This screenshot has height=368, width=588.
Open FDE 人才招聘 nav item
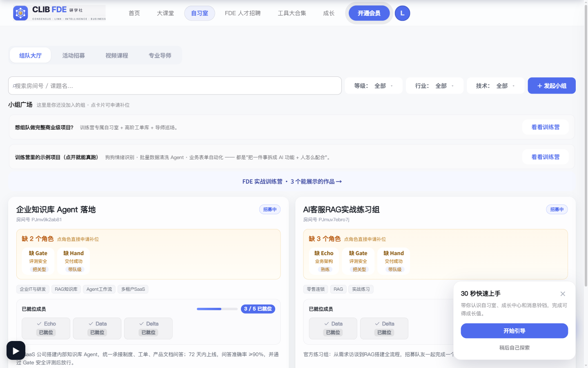coord(243,13)
